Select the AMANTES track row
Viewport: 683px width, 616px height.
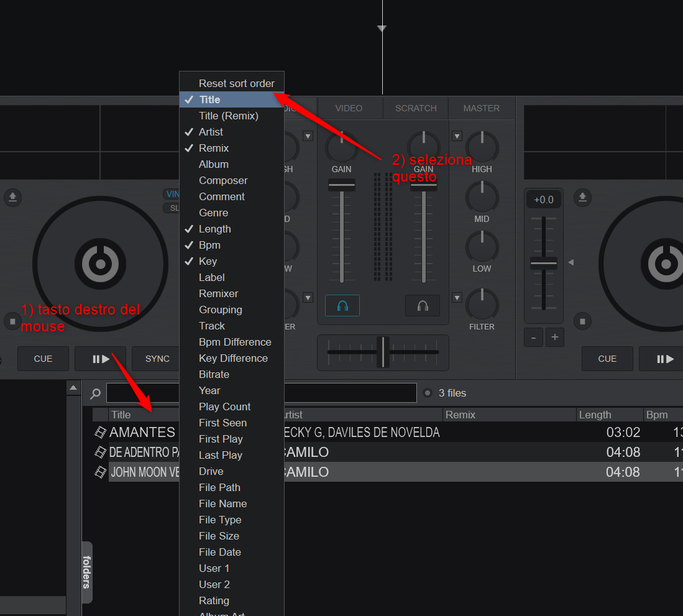pos(388,432)
